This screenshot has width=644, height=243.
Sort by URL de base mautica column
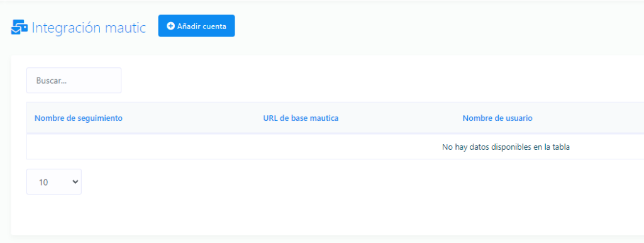tap(301, 118)
